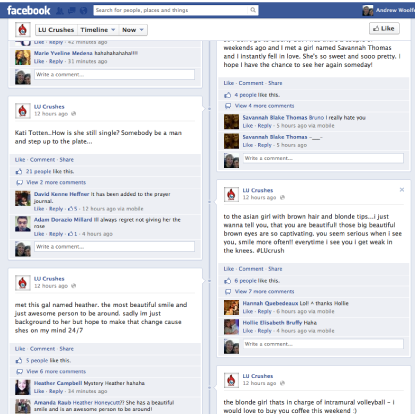
Task: Click the search for people, places field
Action: (171, 10)
